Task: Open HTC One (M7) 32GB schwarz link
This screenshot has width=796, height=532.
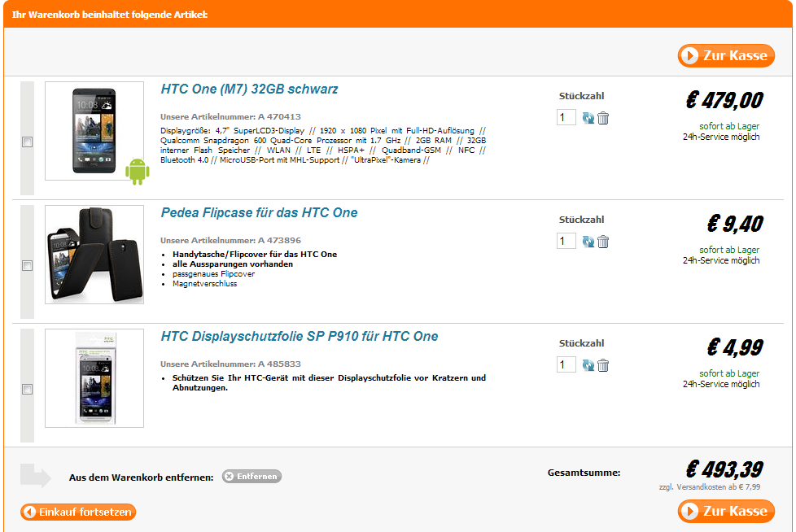Action: [x=249, y=89]
